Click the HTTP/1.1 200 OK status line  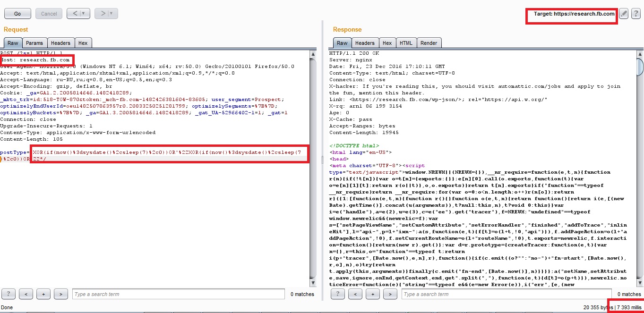pos(354,53)
